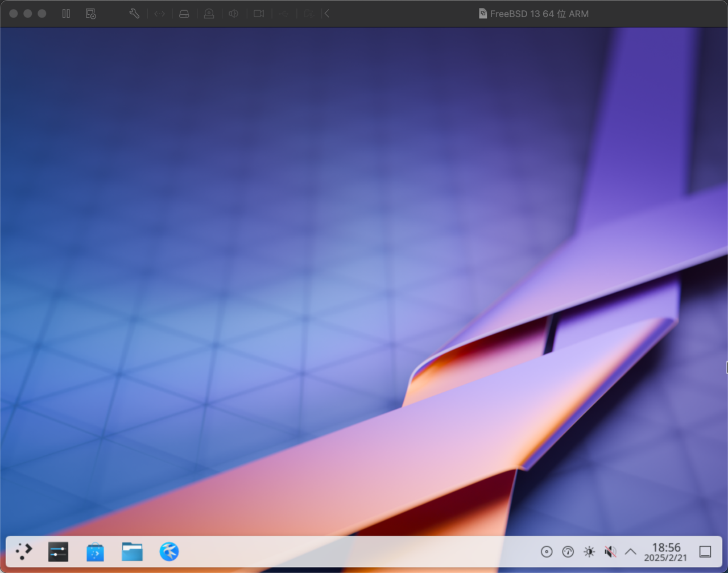Click the USB devices toolbar icon
Viewport: 728px width, 573px height.
click(284, 14)
